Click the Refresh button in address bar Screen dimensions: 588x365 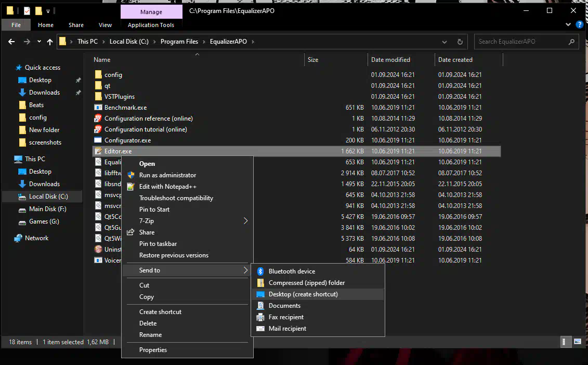pyautogui.click(x=460, y=42)
